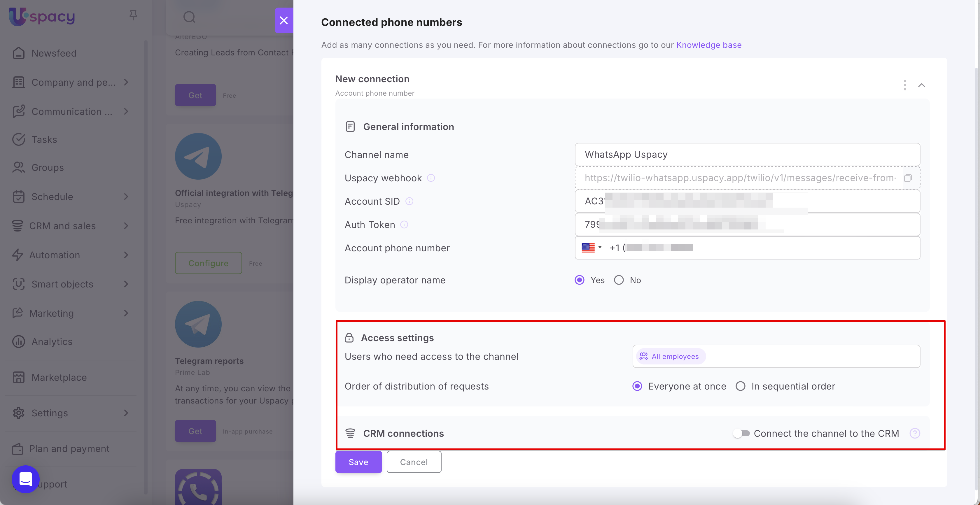Image resolution: width=980 pixels, height=505 pixels.
Task: Click the search magnifier icon
Action: tap(189, 17)
